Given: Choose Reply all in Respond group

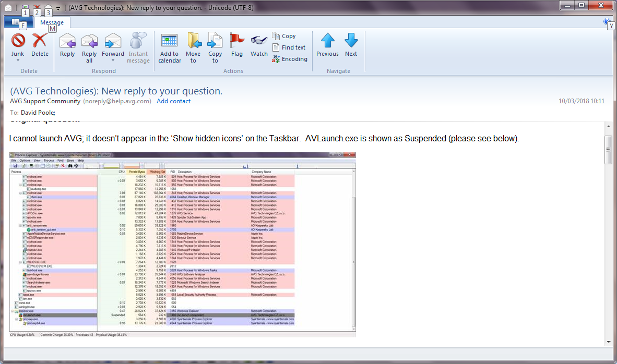Looking at the screenshot, I should pyautogui.click(x=89, y=48).
